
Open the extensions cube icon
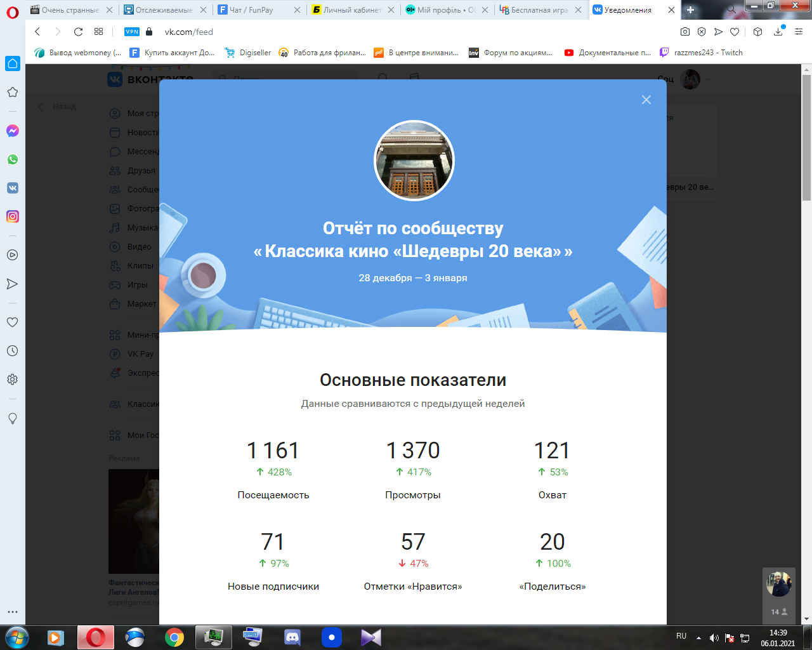point(757,32)
